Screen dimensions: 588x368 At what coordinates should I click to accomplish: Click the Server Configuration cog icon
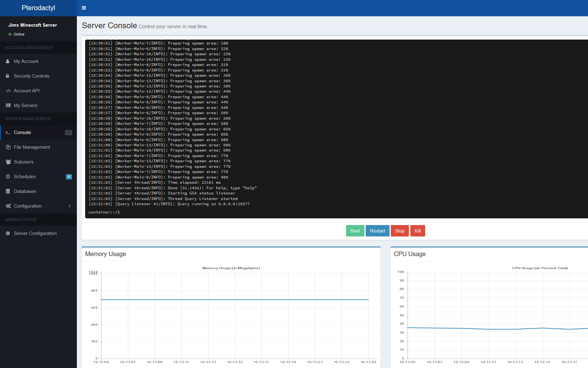(x=8, y=233)
